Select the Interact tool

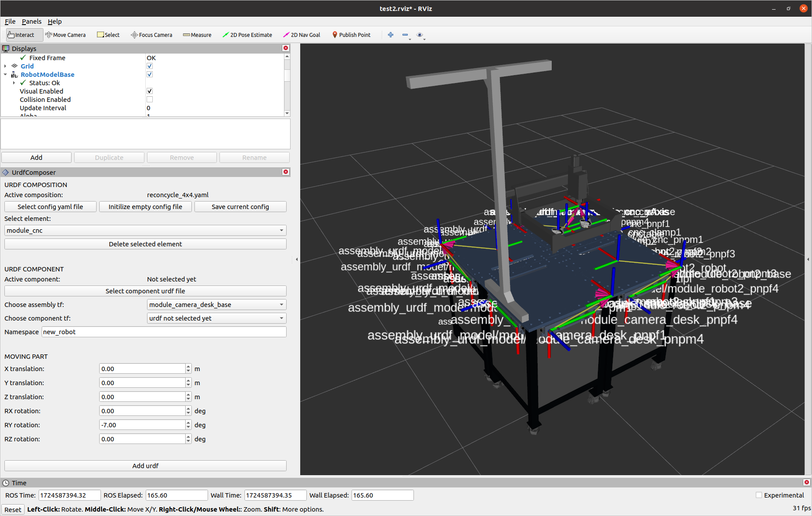pyautogui.click(x=24, y=35)
